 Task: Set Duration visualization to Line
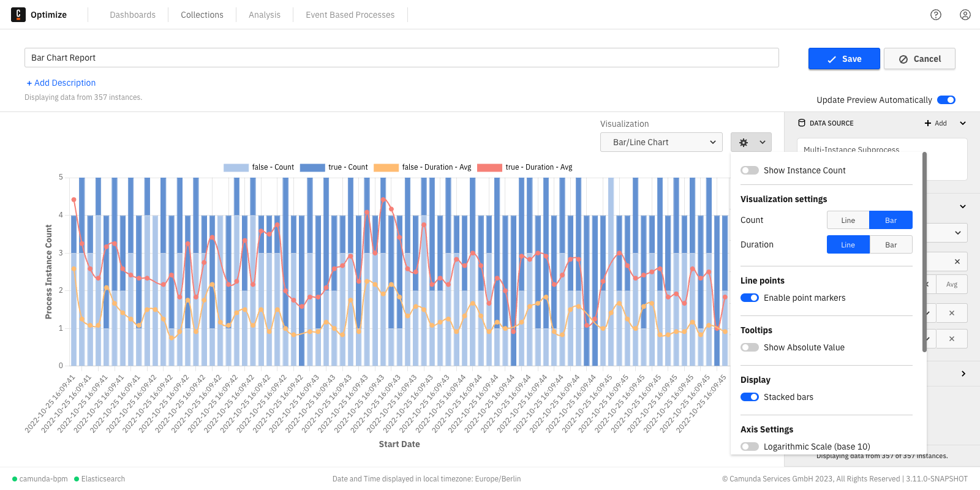[x=848, y=244]
